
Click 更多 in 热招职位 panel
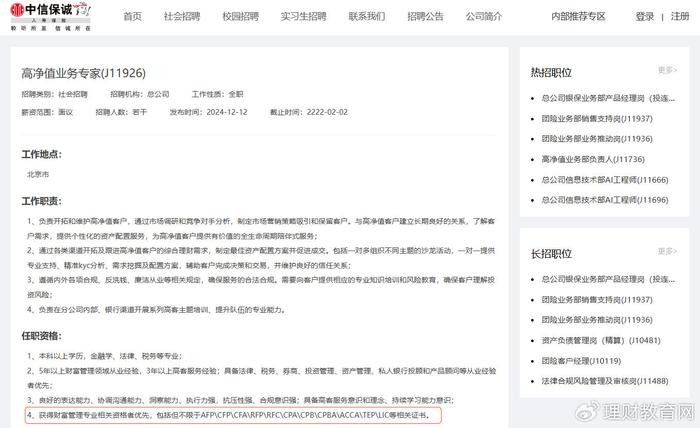[x=667, y=70]
